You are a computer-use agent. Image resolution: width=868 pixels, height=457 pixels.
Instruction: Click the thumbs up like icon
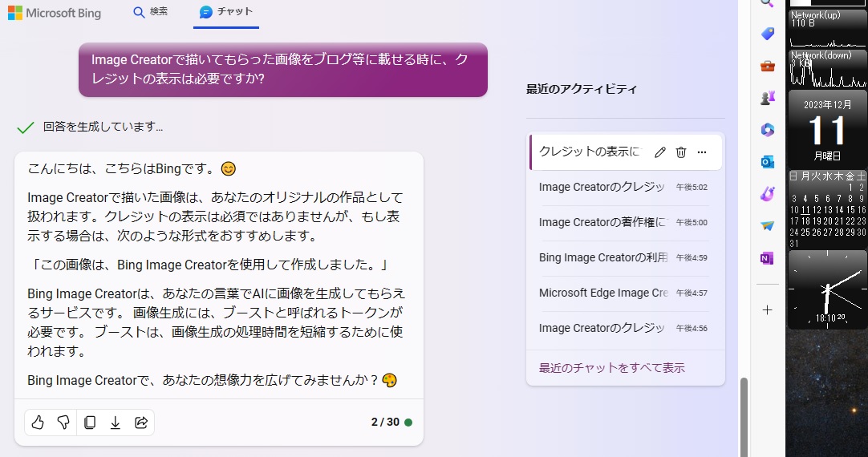tap(38, 423)
